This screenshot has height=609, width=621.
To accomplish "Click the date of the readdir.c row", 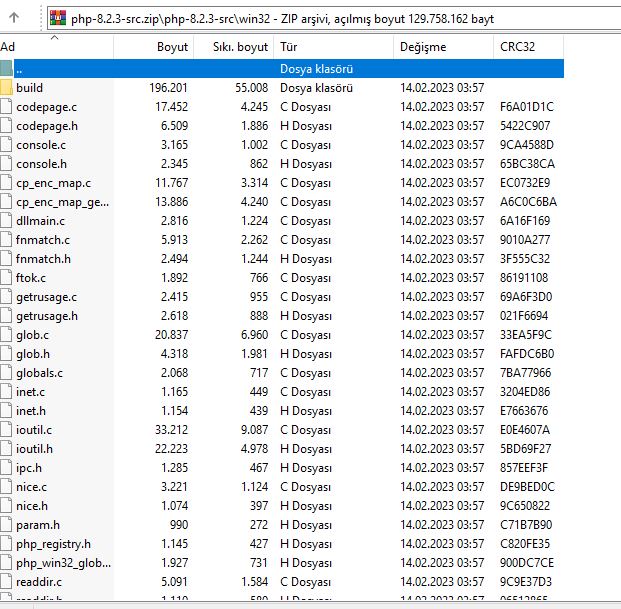I will pyautogui.click(x=442, y=582).
